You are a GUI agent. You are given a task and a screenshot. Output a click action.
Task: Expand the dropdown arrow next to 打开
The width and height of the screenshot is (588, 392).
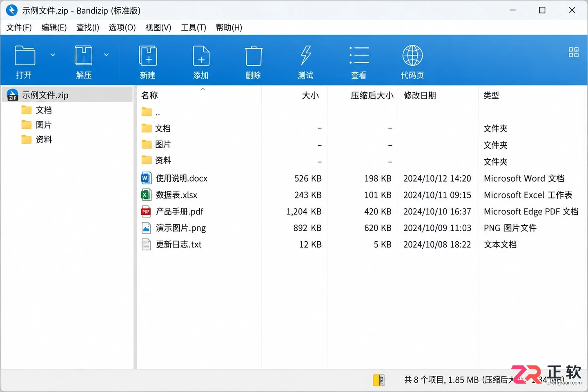[53, 55]
